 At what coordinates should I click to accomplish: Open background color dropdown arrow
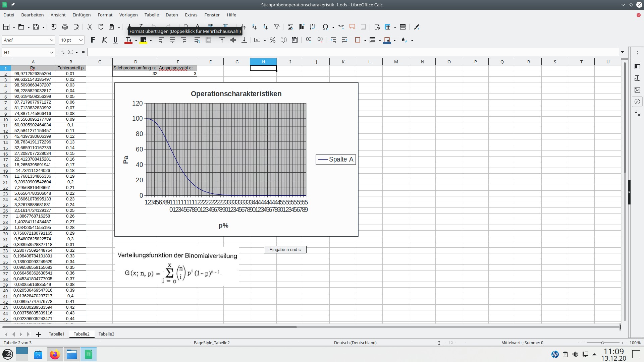click(151, 40)
